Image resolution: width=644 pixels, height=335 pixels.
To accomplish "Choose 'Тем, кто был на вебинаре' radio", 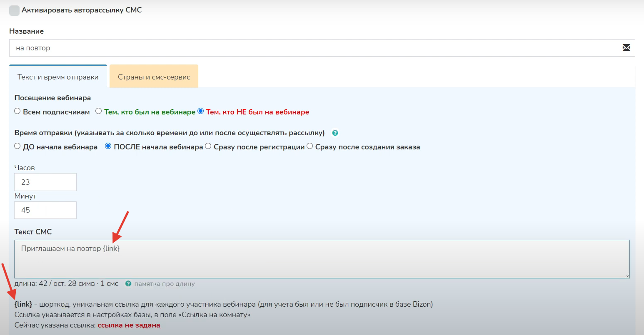I will point(99,111).
